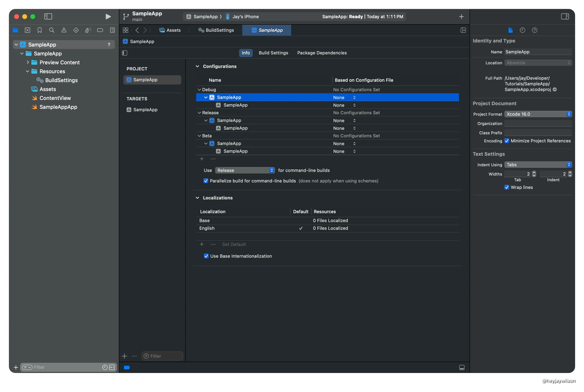584x392 pixels.
Task: Toggle the debug area button at bottom right
Action: tap(462, 368)
